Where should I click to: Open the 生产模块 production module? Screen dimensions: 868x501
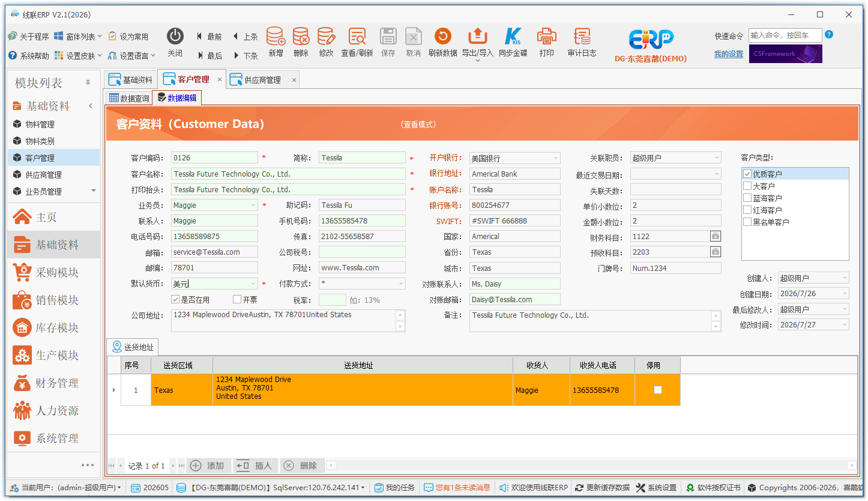tap(53, 356)
